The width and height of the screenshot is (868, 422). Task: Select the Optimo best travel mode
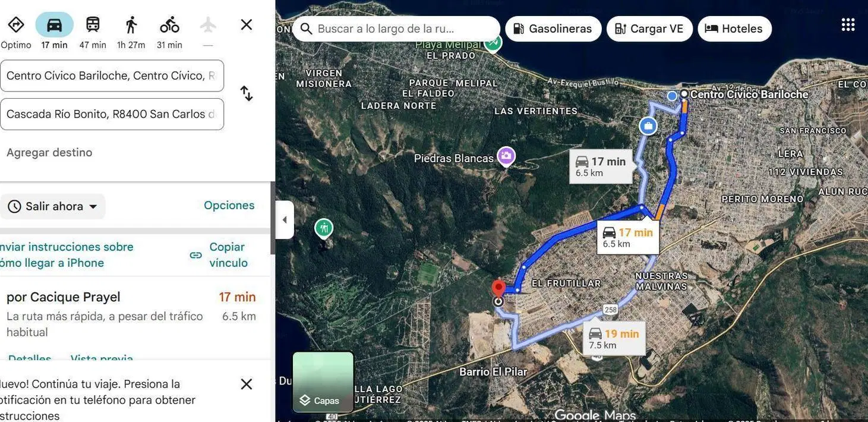pos(15,32)
